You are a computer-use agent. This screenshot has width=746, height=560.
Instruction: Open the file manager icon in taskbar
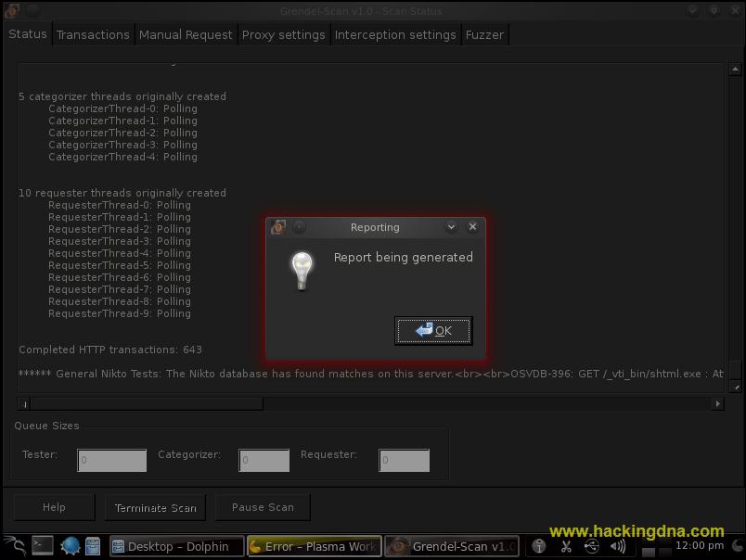tap(92, 546)
